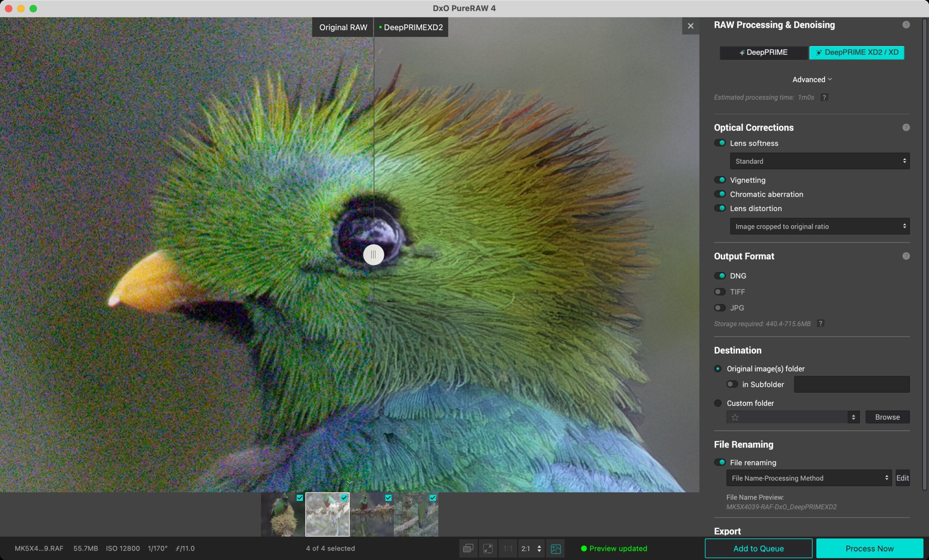Enable JPG output format
This screenshot has width=929, height=560.
[x=720, y=308]
